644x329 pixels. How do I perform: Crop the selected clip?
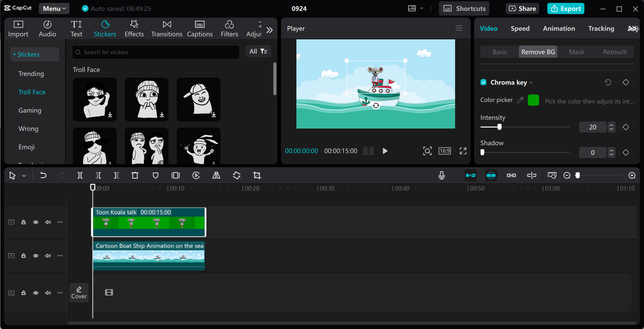point(257,175)
